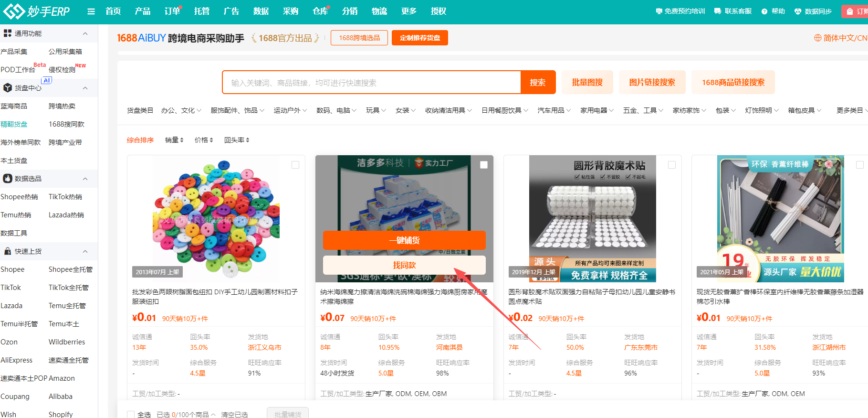Tick the 全选 checkbox
Screen dimensions: 868x418
(x=131, y=414)
